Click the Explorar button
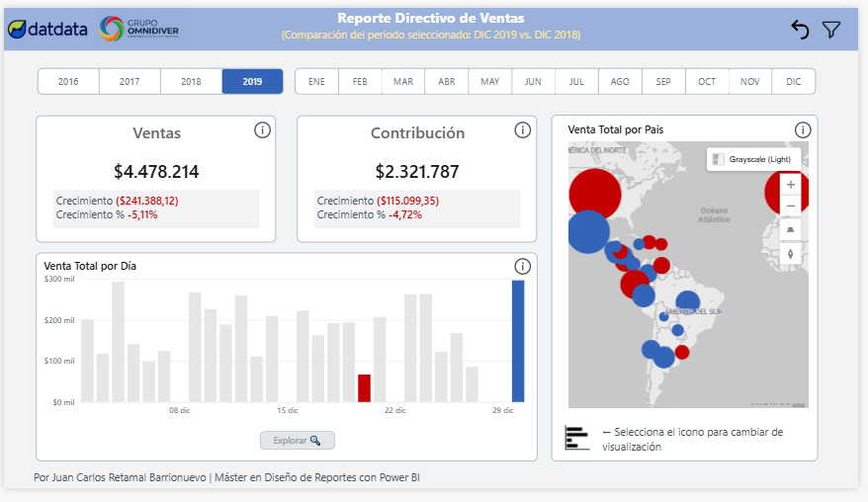The height and width of the screenshot is (502, 868). (x=298, y=441)
